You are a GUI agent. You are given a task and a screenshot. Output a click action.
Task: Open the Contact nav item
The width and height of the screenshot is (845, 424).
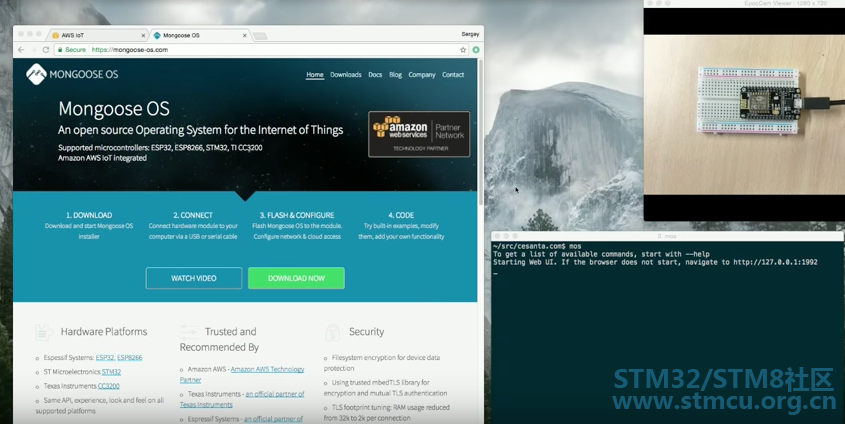(453, 75)
